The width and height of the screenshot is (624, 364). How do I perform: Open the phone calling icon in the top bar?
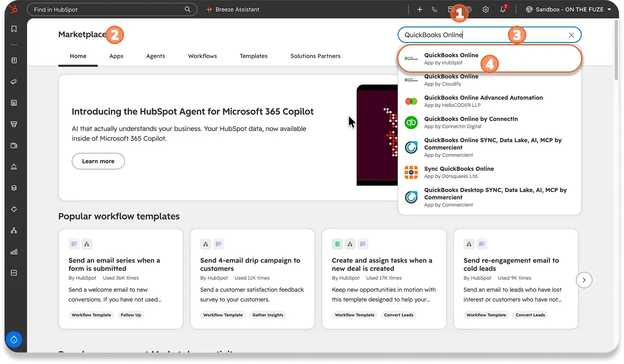tap(434, 9)
